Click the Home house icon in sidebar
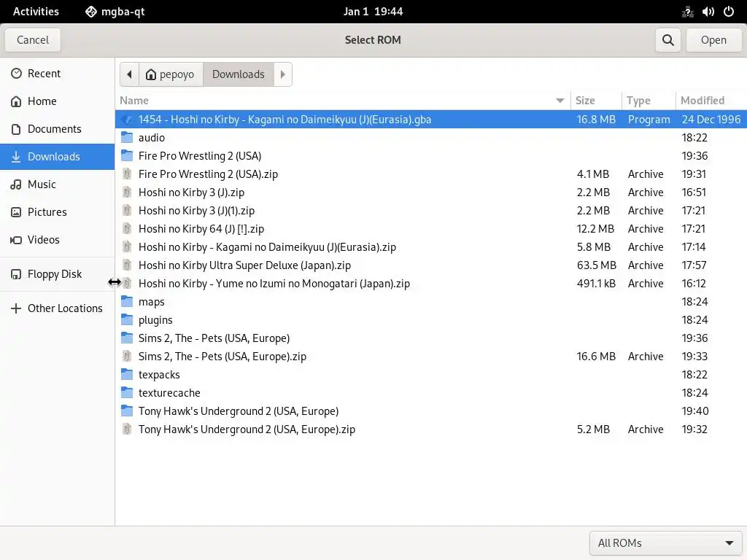Image resolution: width=747 pixels, height=560 pixels. (x=16, y=101)
